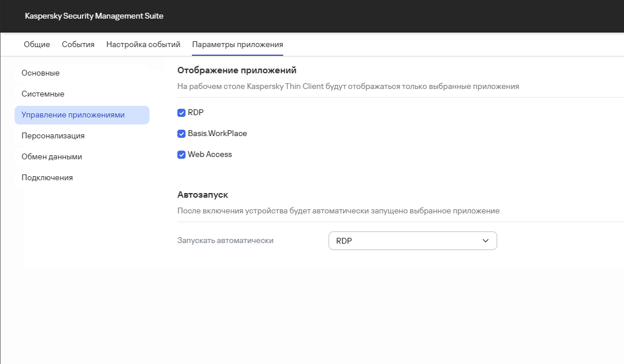Click the RDP value text in the autostart field
The image size is (624, 364).
[344, 241]
